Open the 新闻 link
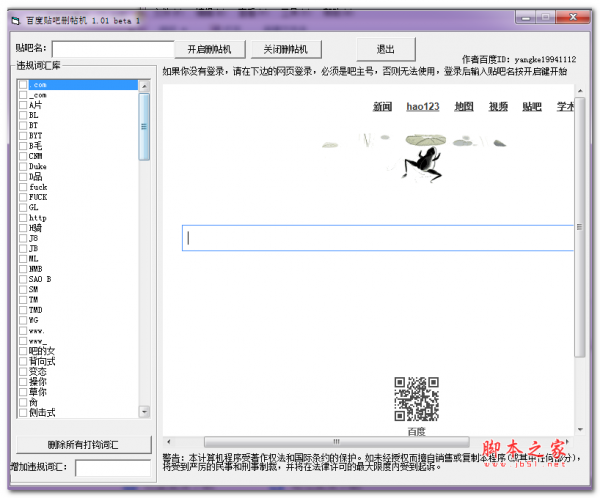The width and height of the screenshot is (600, 498). (x=382, y=107)
